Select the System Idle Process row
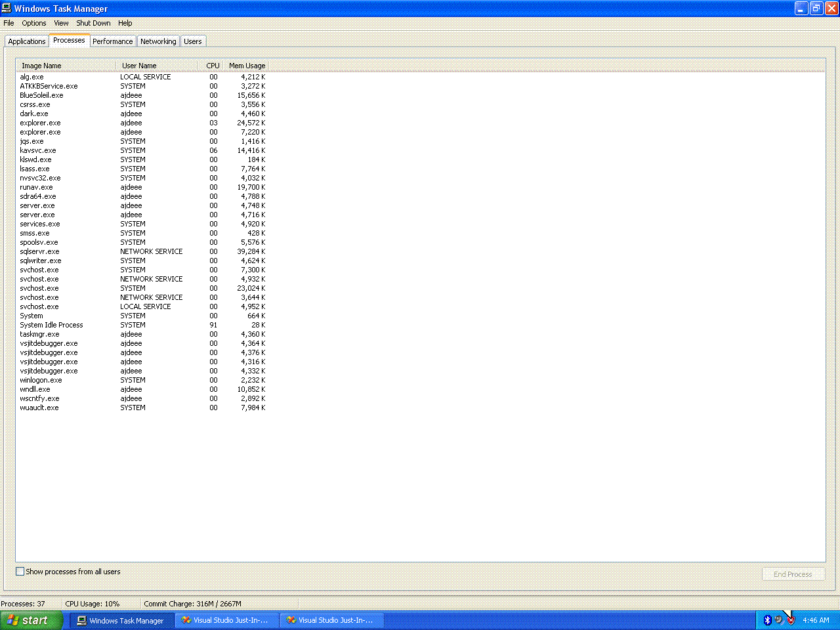Viewport: 840px width, 630px height. click(x=142, y=325)
